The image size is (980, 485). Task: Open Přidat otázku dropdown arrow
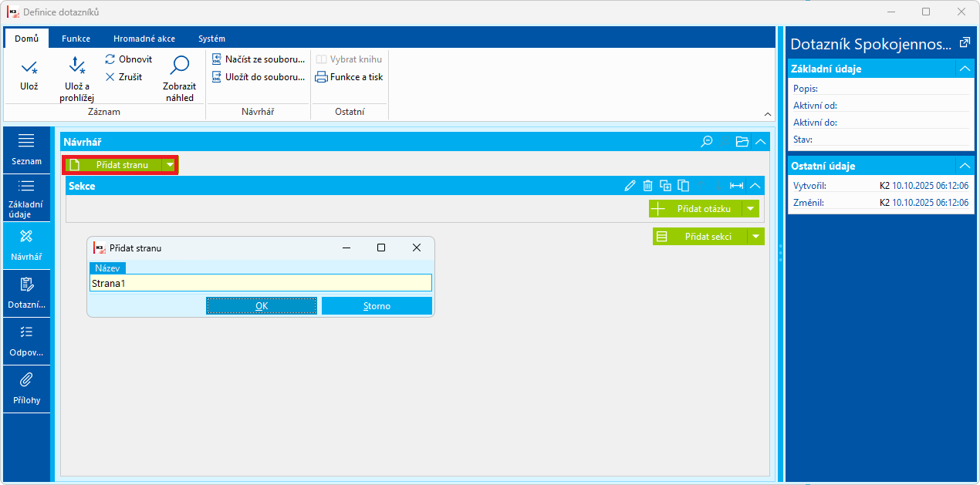(x=750, y=209)
